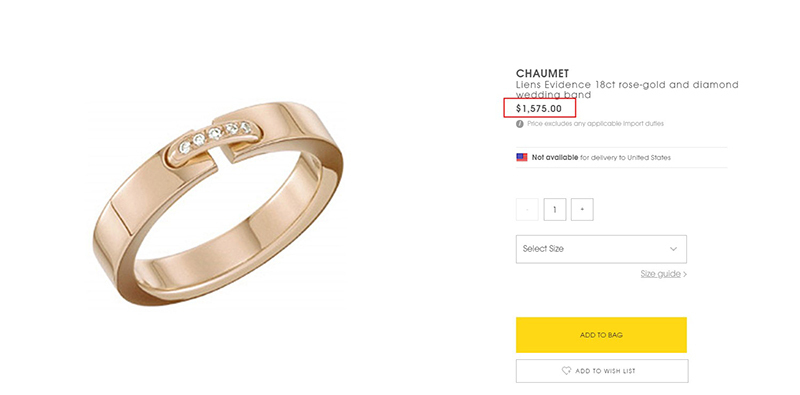
Task: Click the arrow next to Size guide
Action: (x=685, y=275)
